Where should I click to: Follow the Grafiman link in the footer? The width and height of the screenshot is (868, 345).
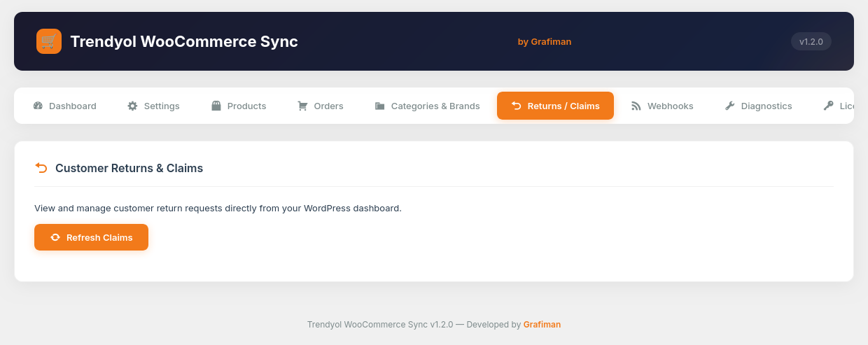542,325
